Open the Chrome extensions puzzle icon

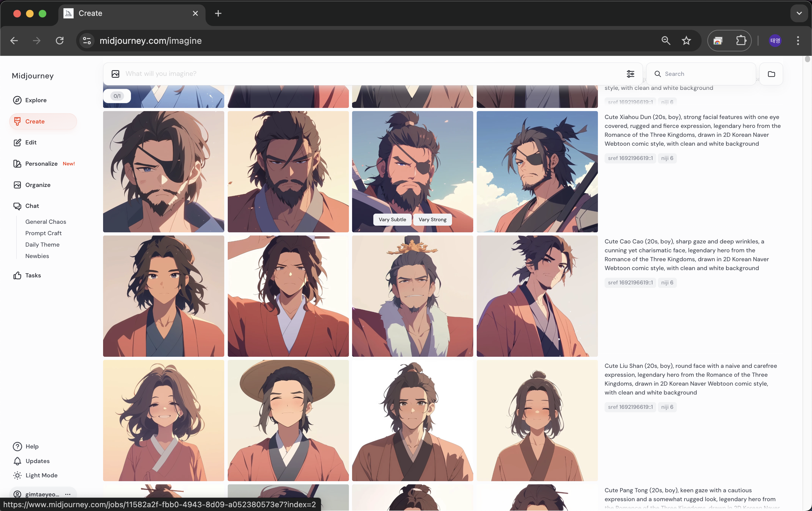[741, 41]
